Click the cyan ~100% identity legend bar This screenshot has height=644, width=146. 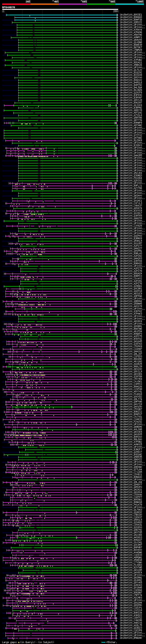click(130, 4)
